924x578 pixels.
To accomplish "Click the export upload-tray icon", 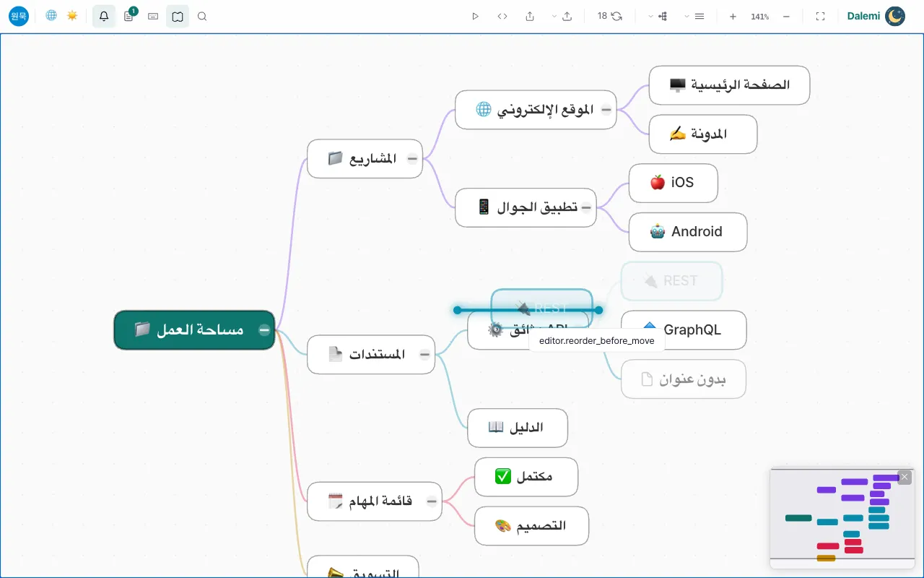I will tap(567, 16).
